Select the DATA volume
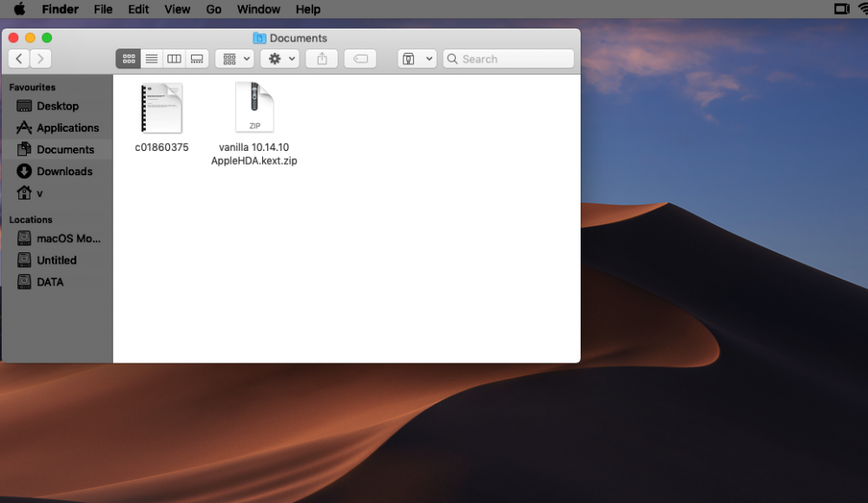This screenshot has height=503, width=868. tap(57, 282)
